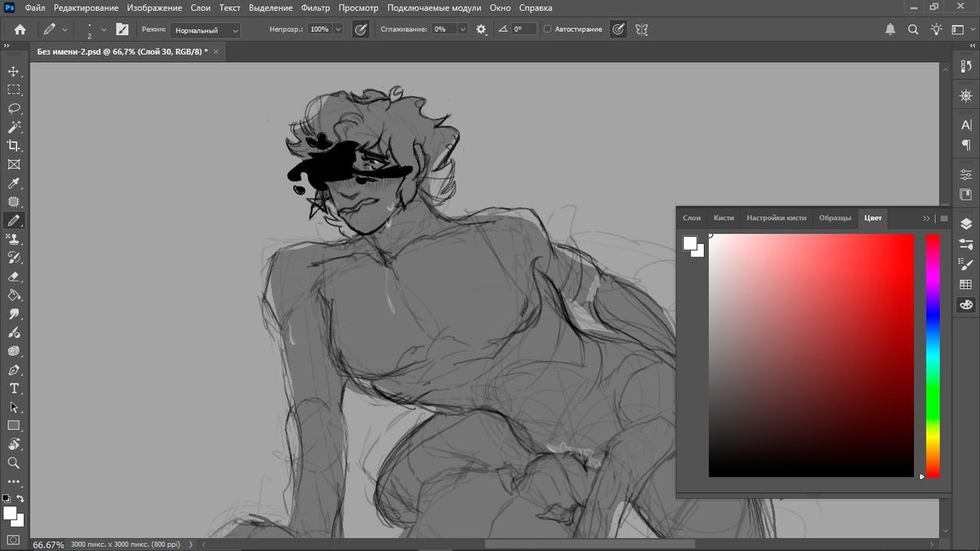Screen dimensions: 980x551
Task: Toggle the brush settings panel button
Action: point(122,29)
